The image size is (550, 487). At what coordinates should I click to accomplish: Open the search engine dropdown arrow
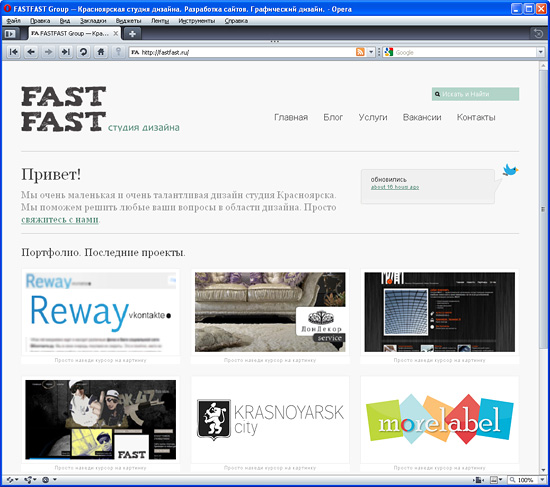541,52
